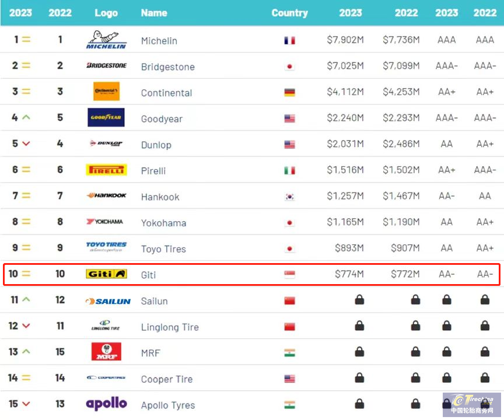Viewport: 504px width, 420px height.
Task: Click the Tirechina watermark logo
Action: click(471, 405)
